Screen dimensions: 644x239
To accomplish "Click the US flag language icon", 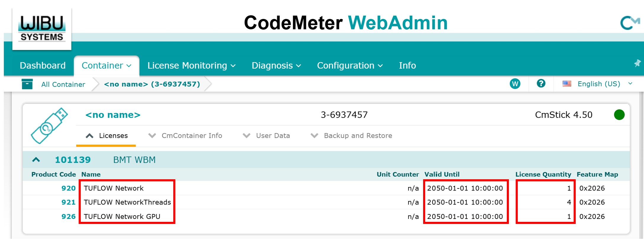I will [x=567, y=84].
